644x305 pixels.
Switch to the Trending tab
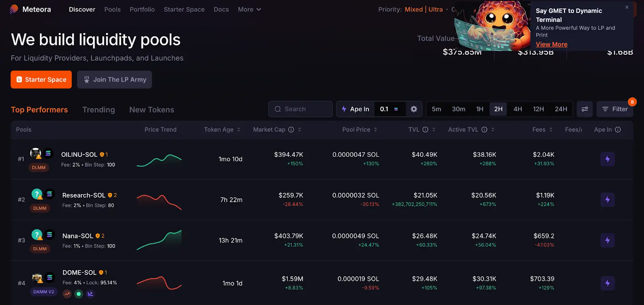click(x=99, y=110)
